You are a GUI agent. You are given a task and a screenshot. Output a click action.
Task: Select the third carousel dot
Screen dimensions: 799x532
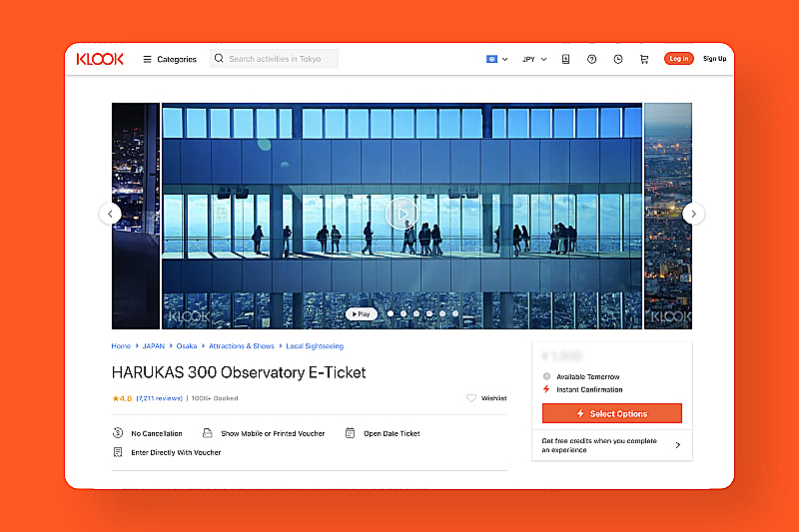click(x=416, y=313)
